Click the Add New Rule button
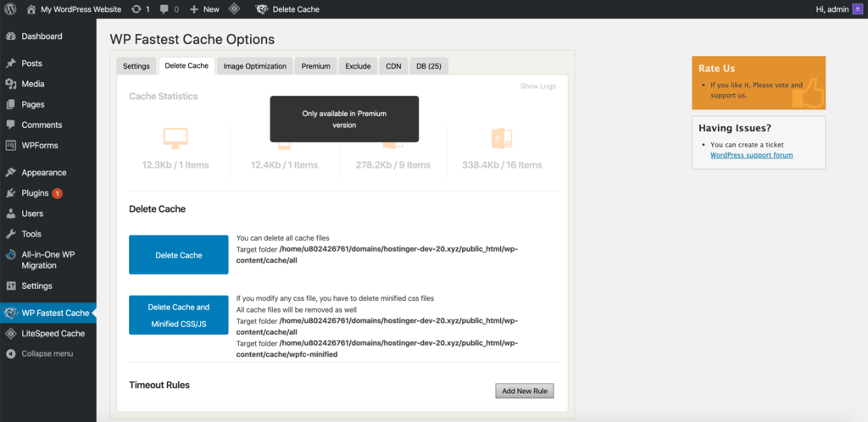The width and height of the screenshot is (868, 422). 525,391
